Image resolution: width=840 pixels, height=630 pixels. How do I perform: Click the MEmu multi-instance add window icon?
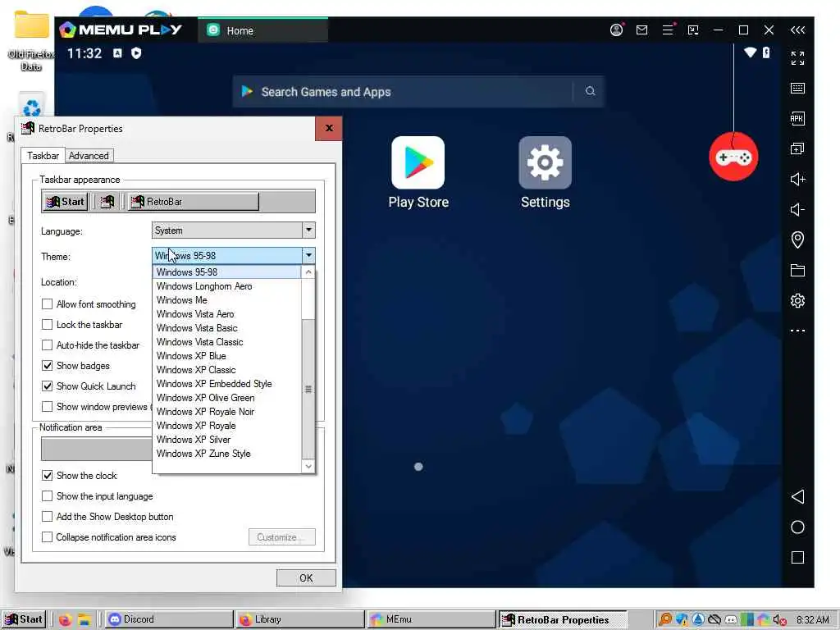coord(797,149)
